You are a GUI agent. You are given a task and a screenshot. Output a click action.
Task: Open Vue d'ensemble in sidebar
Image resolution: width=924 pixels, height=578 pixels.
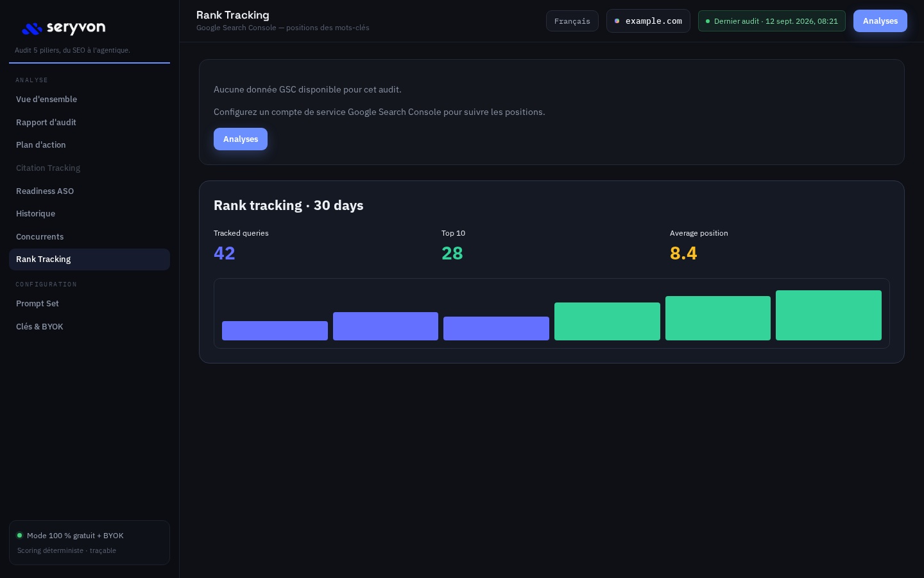[89, 100]
